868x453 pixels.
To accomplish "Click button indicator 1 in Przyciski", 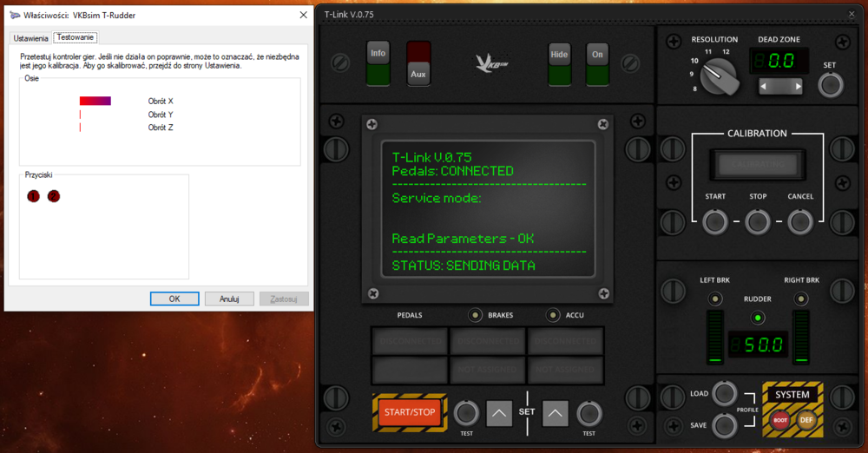I will pyautogui.click(x=33, y=196).
